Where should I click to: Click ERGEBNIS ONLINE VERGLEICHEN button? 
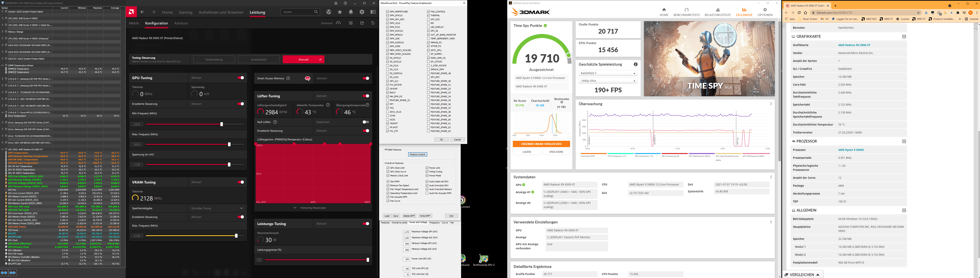point(541,144)
